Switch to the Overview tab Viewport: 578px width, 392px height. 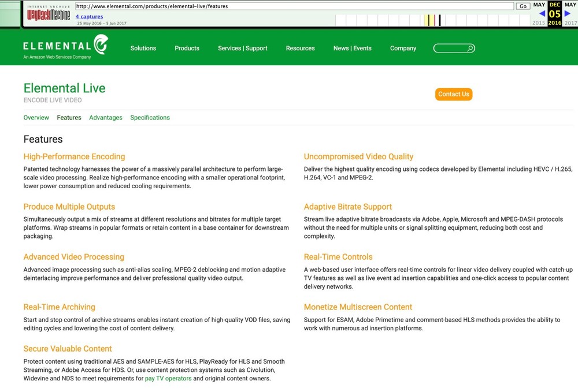tap(36, 118)
